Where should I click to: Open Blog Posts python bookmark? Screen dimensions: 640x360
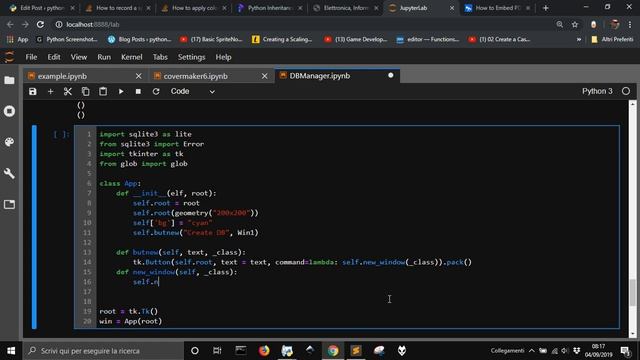(x=140, y=40)
